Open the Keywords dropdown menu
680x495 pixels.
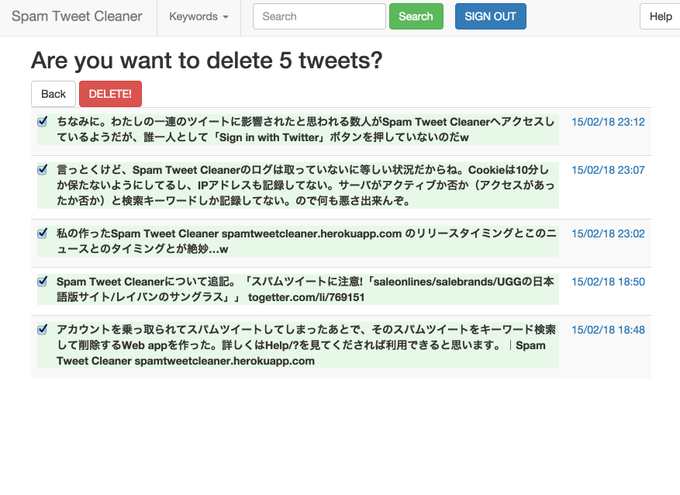pyautogui.click(x=199, y=16)
